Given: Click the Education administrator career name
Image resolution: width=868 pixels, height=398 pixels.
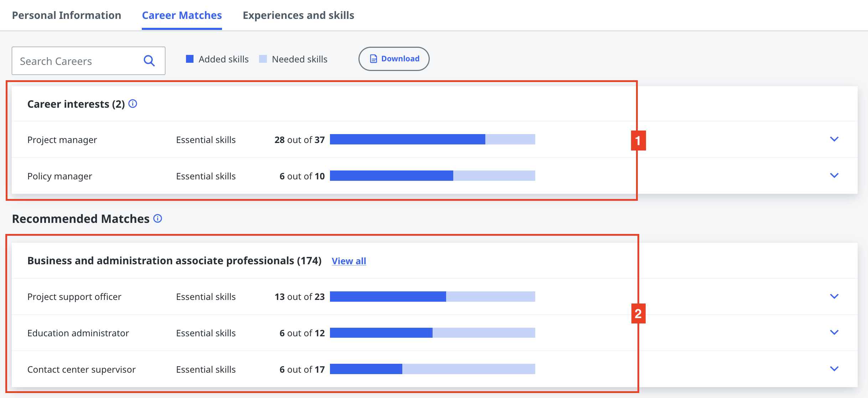Looking at the screenshot, I should pyautogui.click(x=78, y=333).
